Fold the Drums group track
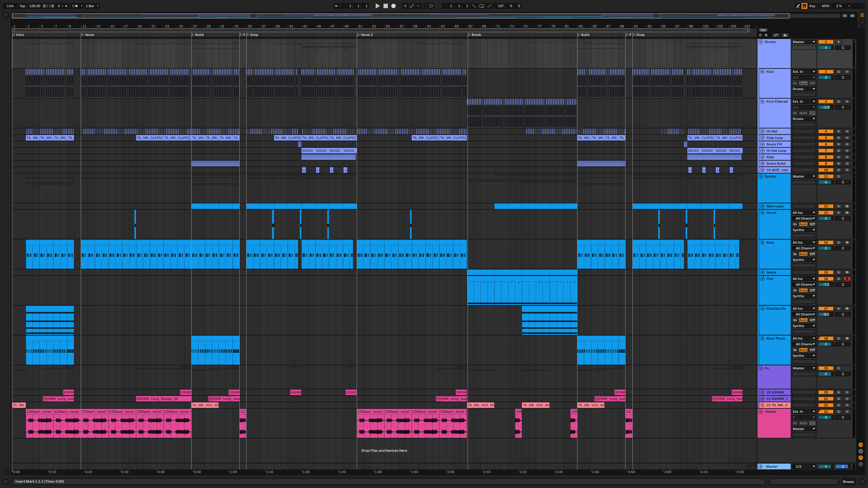The width and height of the screenshot is (868, 488). coord(761,42)
